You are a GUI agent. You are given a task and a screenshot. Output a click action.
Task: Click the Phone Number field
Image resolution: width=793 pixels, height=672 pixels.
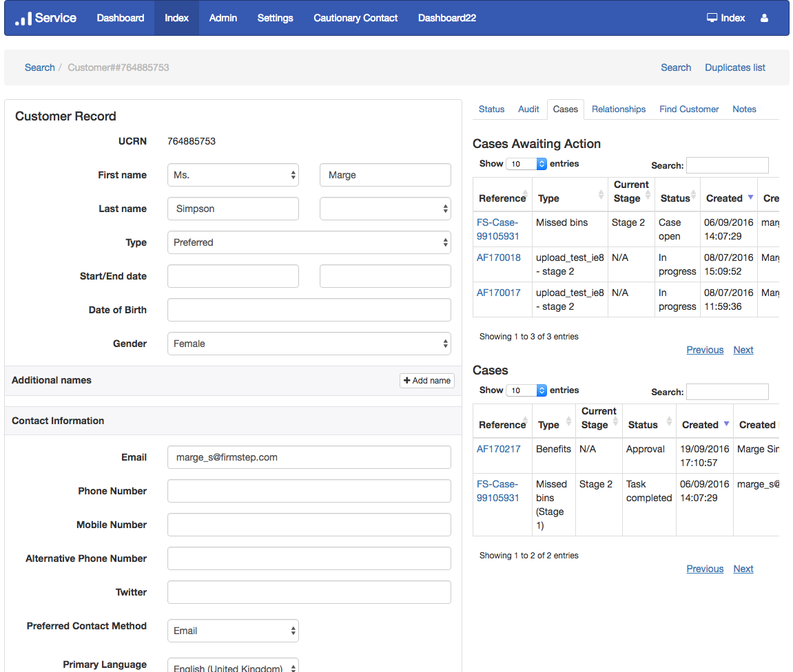[x=309, y=491]
